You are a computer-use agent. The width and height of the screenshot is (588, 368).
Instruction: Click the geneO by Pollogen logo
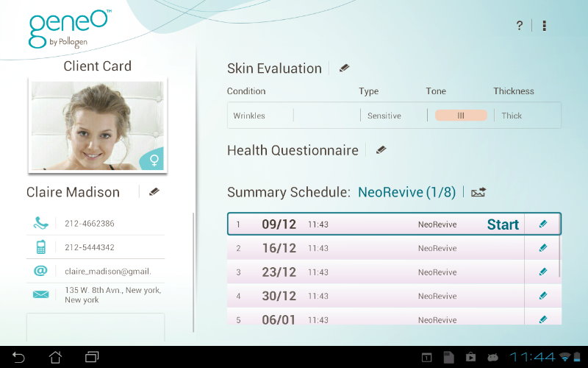(70, 29)
